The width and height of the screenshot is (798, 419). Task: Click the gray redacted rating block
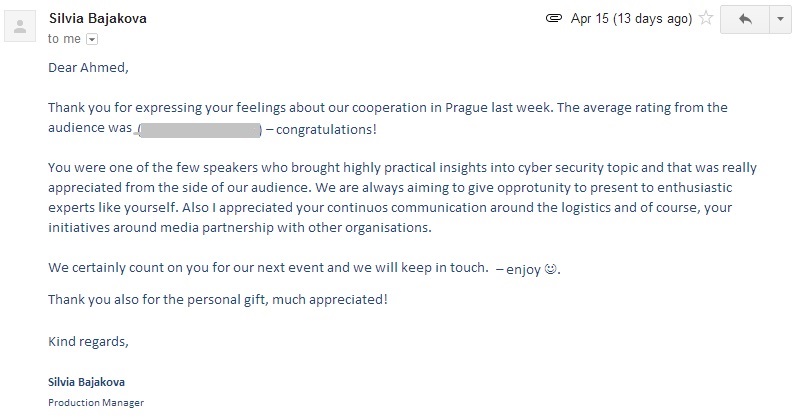[198, 130]
